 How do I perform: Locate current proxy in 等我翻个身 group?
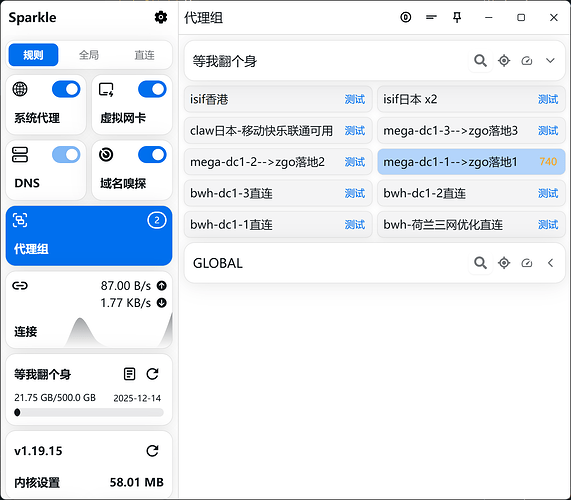pyautogui.click(x=504, y=60)
